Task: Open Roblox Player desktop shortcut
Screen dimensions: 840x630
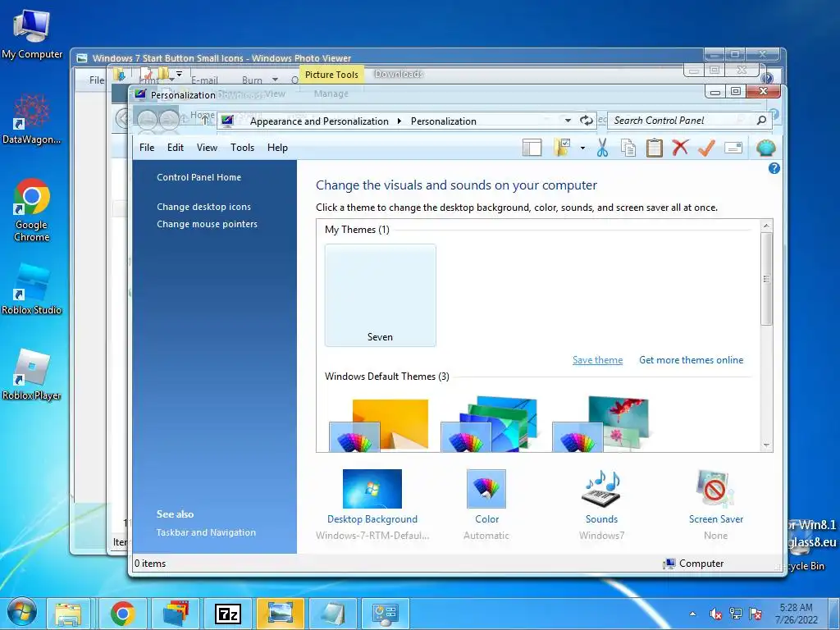Action: point(32,375)
